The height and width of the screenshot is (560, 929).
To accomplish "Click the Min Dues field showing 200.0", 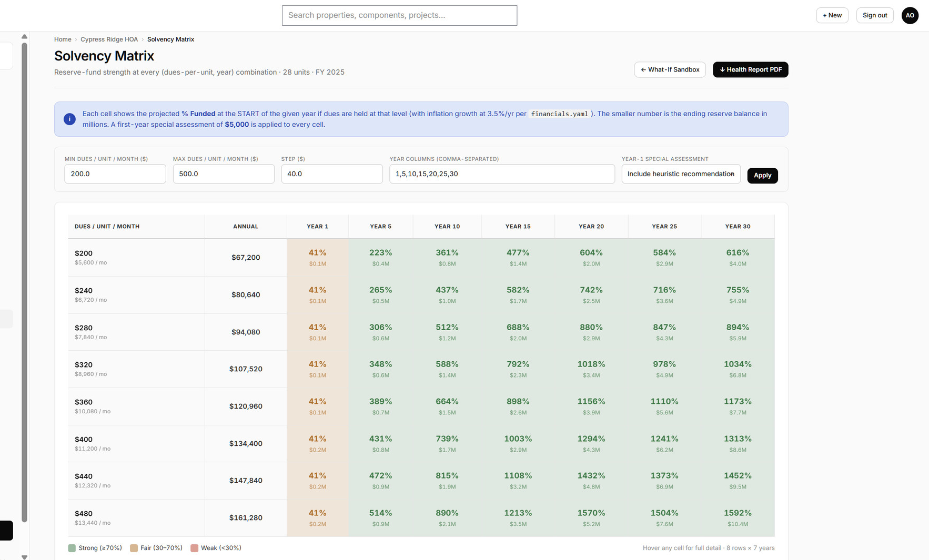I will click(x=115, y=174).
